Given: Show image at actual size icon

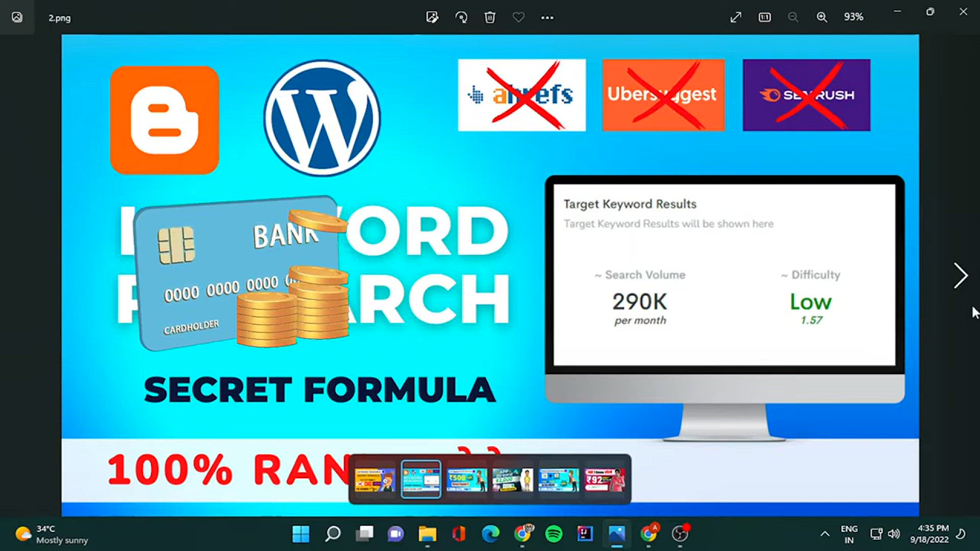Looking at the screenshot, I should 765,17.
